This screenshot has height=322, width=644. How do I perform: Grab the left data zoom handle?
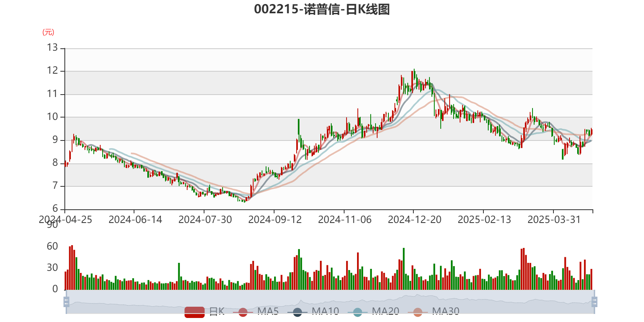click(66, 302)
